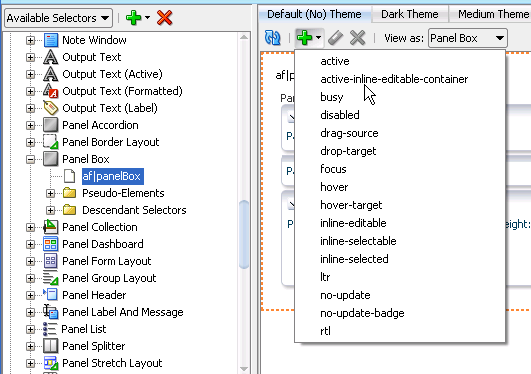Collapse the Panel Box tree node
The height and width of the screenshot is (374, 531).
tap(30, 159)
